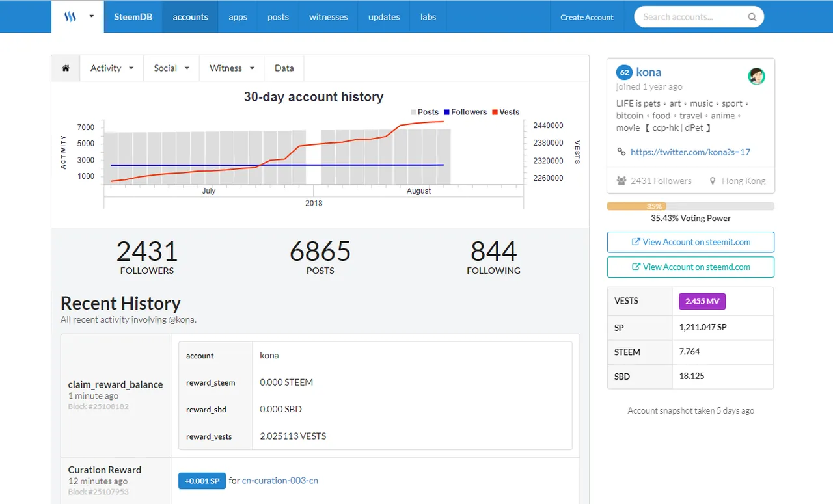Click the Curation Reward operation label
Image resolution: width=833 pixels, height=504 pixels.
coord(105,470)
